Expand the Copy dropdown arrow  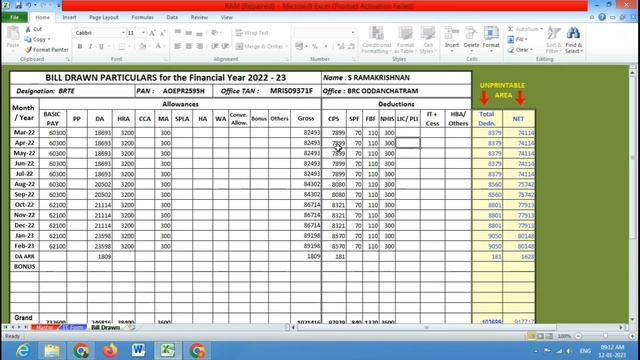click(49, 40)
